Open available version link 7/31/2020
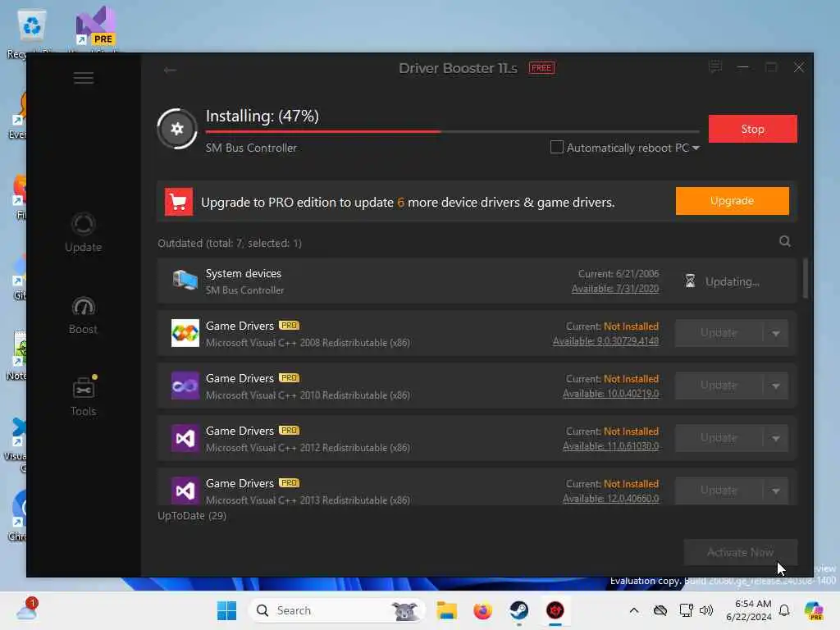Image resolution: width=840 pixels, height=630 pixels. pos(615,289)
